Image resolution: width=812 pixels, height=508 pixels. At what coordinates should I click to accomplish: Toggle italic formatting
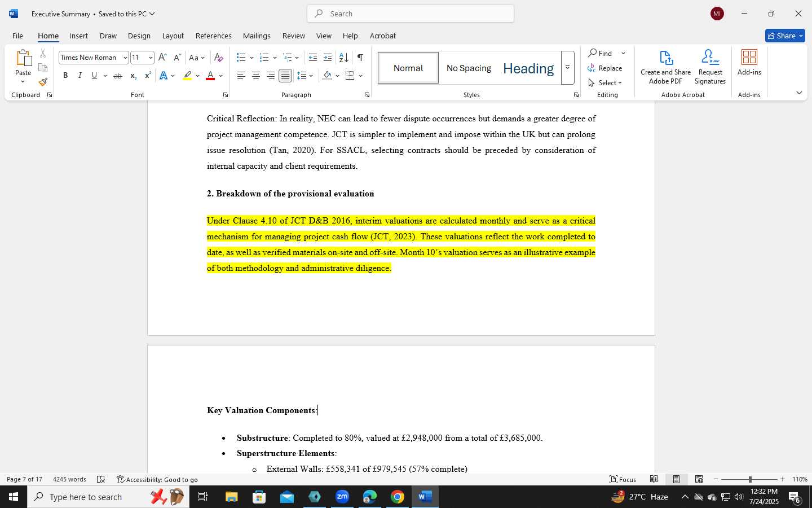point(80,76)
